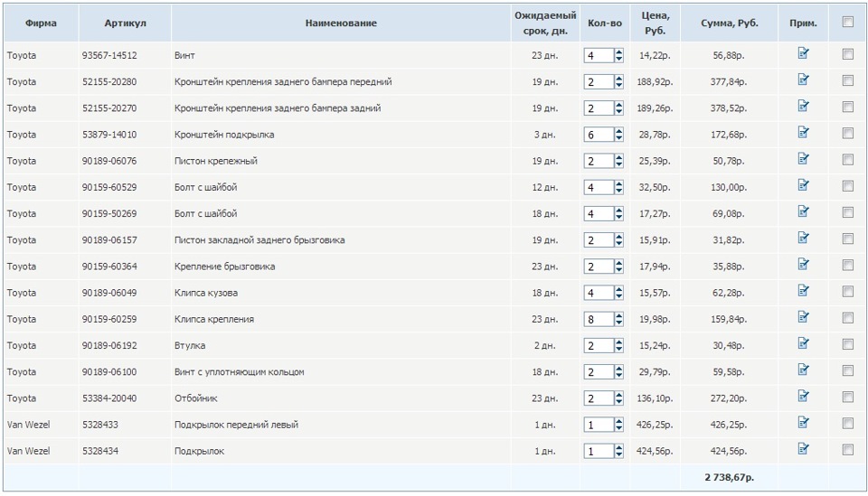This screenshot has width=868, height=496.
Task: Toggle the select-all checkbox in header
Action: tap(848, 23)
